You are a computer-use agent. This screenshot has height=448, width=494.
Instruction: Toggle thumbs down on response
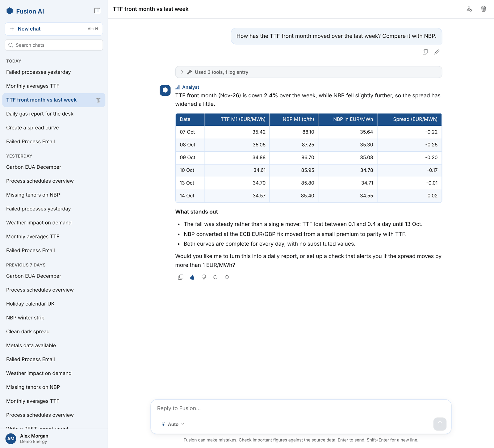(x=204, y=277)
